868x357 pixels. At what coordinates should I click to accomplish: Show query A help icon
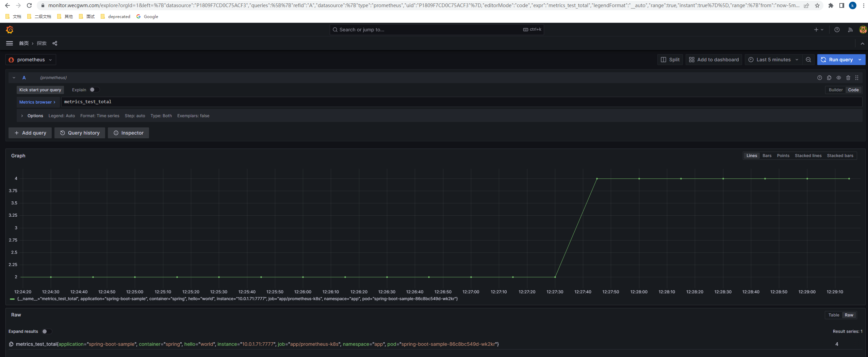[x=819, y=78]
